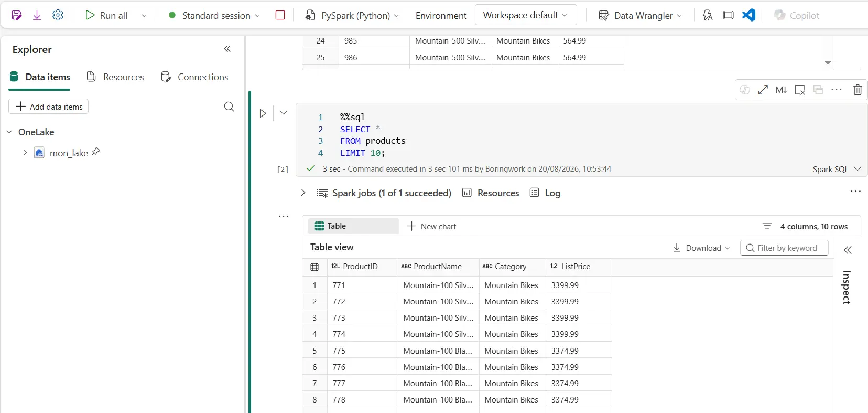Click the clear cell output icon
The image size is (868, 413).
click(800, 90)
